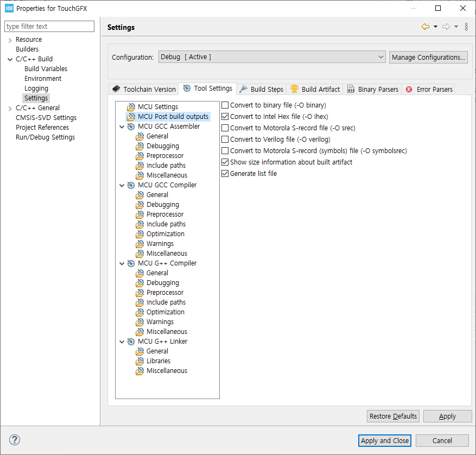
Task: Uncheck Convert to Intel Hex file
Action: click(x=225, y=117)
